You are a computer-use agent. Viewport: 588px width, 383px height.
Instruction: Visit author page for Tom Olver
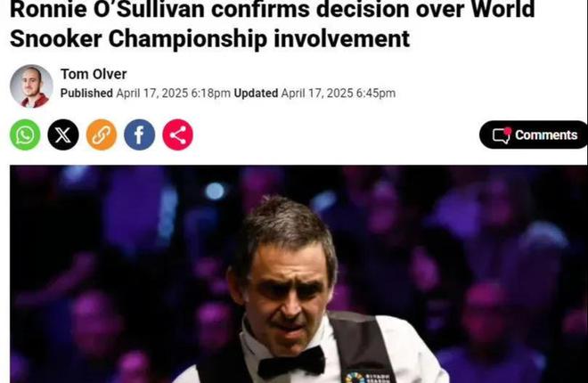[x=94, y=74]
